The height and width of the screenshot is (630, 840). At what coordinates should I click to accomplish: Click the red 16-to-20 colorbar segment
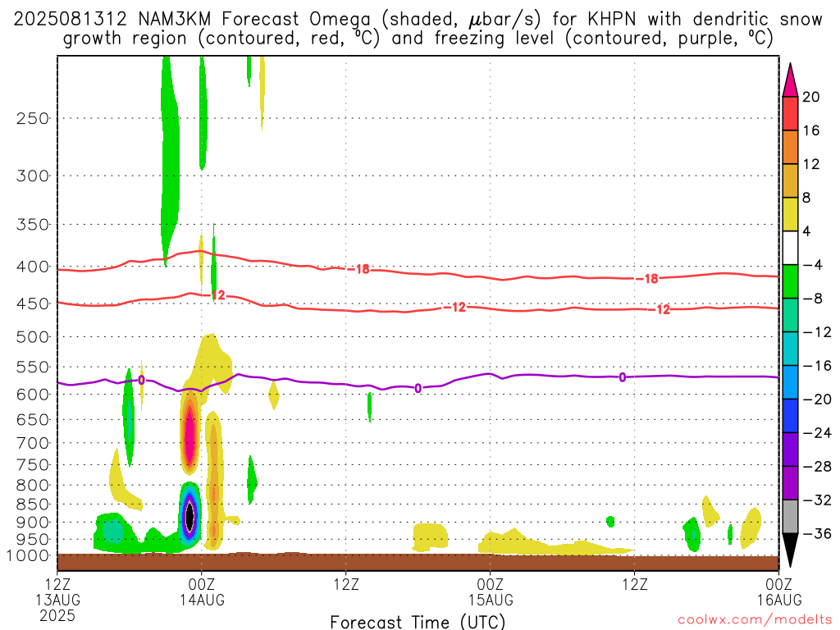790,113
